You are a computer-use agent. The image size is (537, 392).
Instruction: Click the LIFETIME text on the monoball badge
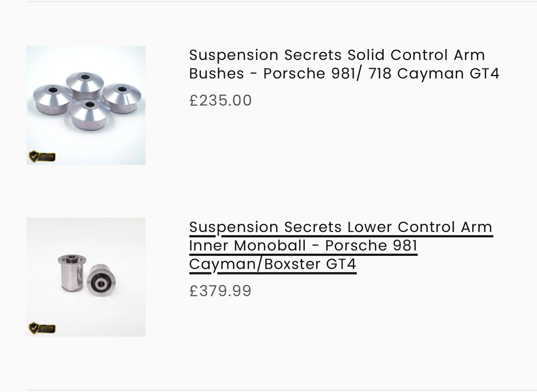click(47, 327)
